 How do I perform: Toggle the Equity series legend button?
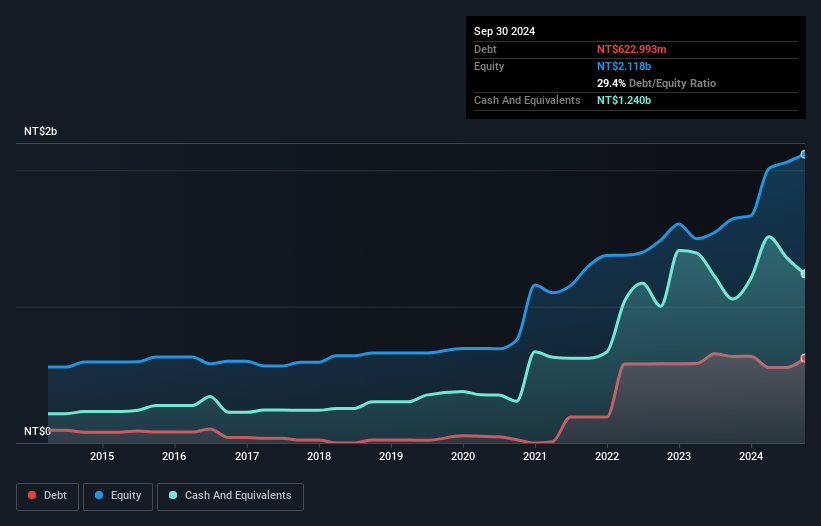tap(118, 496)
